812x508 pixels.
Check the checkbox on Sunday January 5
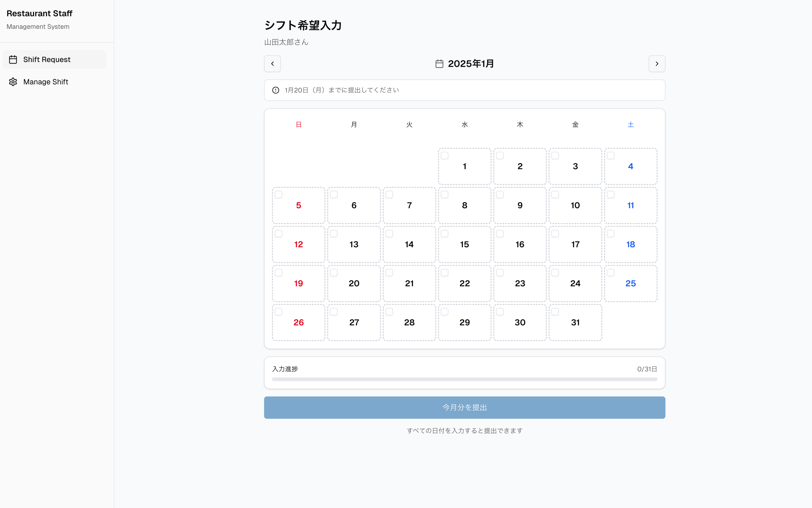click(279, 194)
